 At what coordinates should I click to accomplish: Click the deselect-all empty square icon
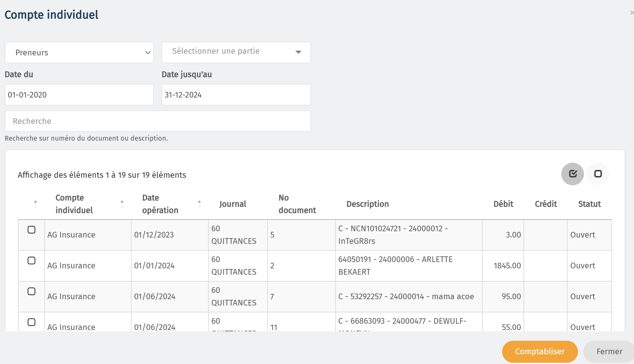598,174
